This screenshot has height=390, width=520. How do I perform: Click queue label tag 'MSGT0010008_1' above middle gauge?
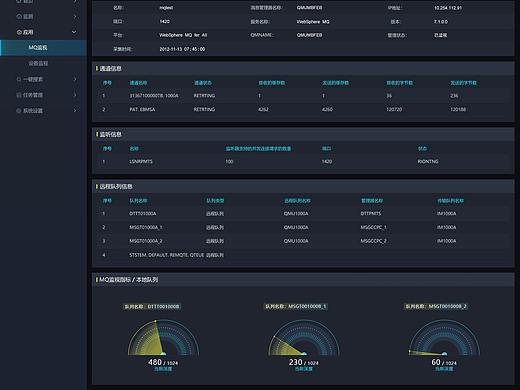296,306
